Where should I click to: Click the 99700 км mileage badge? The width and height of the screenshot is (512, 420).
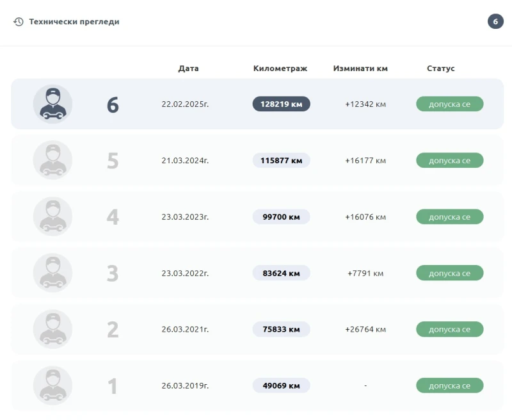coord(281,217)
